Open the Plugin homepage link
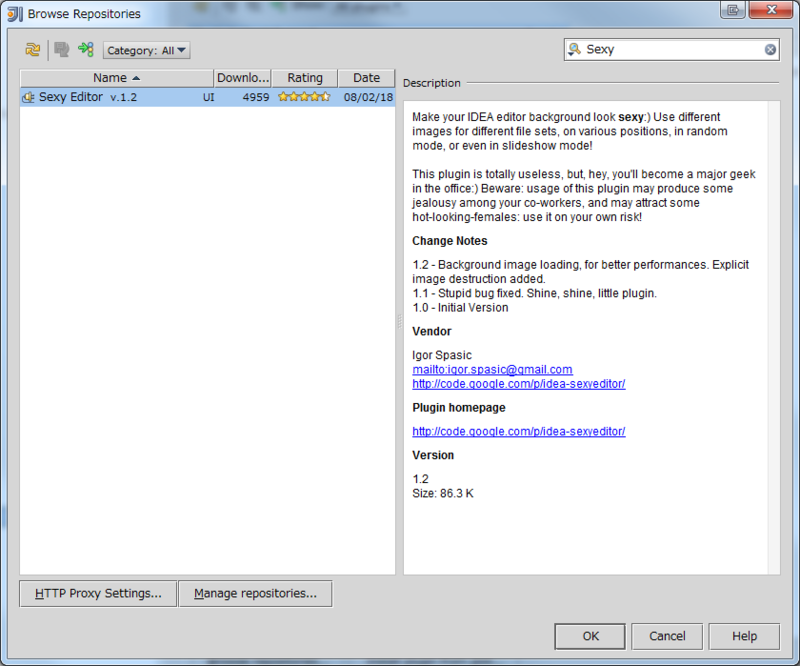Screen dimensions: 800x666 click(x=519, y=431)
